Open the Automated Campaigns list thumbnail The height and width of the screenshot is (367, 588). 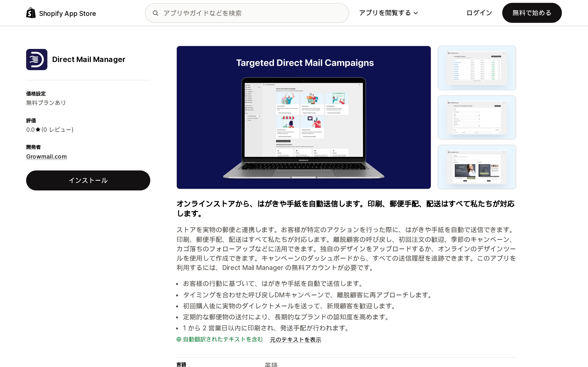477,68
